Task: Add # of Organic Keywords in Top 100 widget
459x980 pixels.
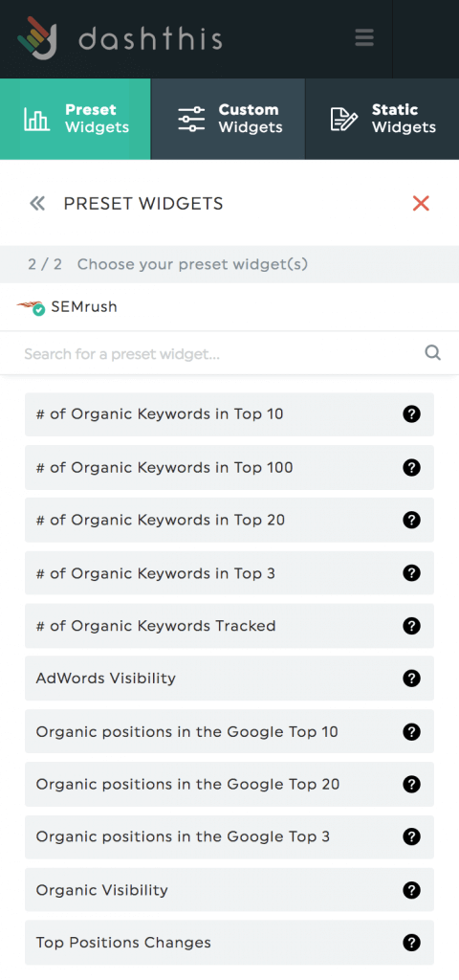Action: (x=229, y=467)
